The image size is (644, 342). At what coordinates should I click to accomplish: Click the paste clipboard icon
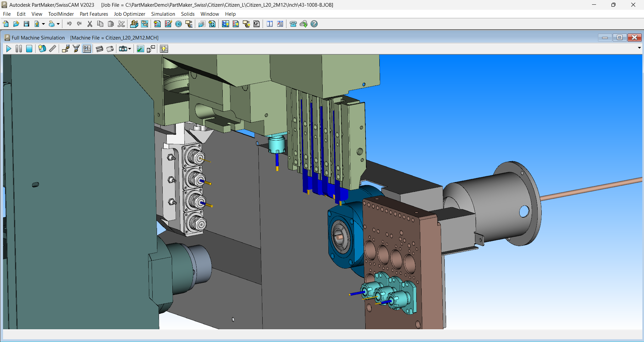(x=111, y=24)
